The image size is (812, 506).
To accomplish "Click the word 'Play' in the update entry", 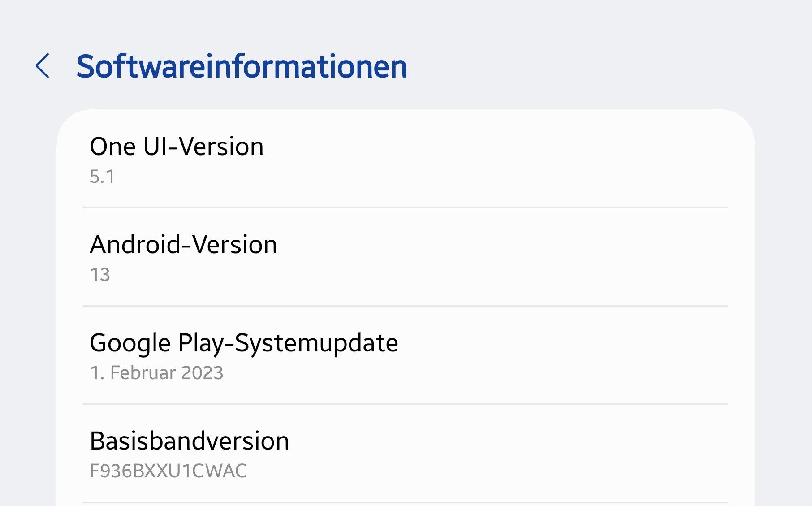I will point(200,343).
